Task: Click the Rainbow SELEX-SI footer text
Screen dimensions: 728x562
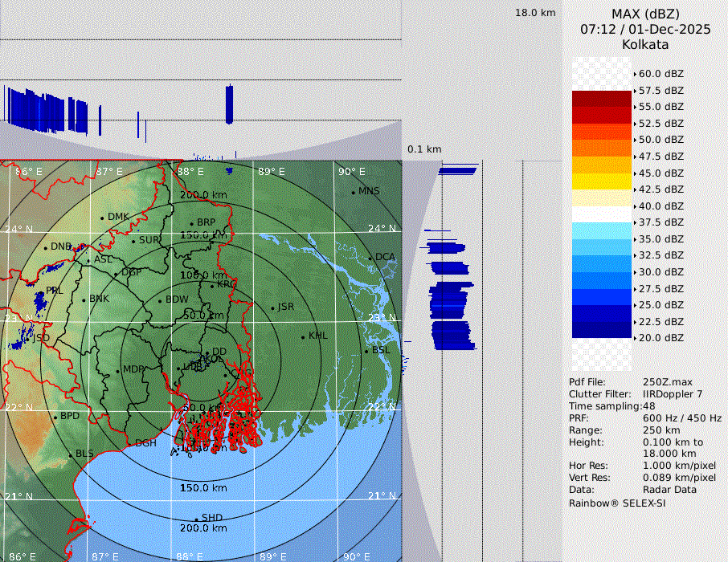Action: tap(617, 503)
